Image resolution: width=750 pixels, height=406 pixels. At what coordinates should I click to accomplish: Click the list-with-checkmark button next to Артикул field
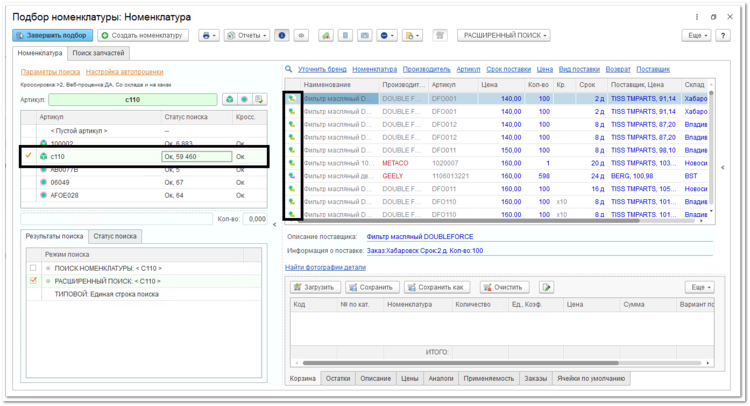259,99
